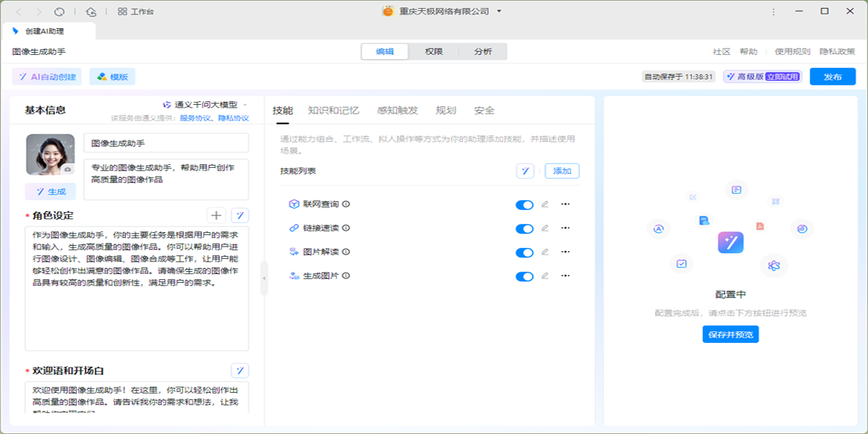Disable the 联网查询 skill toggle
This screenshot has width=868, height=434.
tap(524, 205)
